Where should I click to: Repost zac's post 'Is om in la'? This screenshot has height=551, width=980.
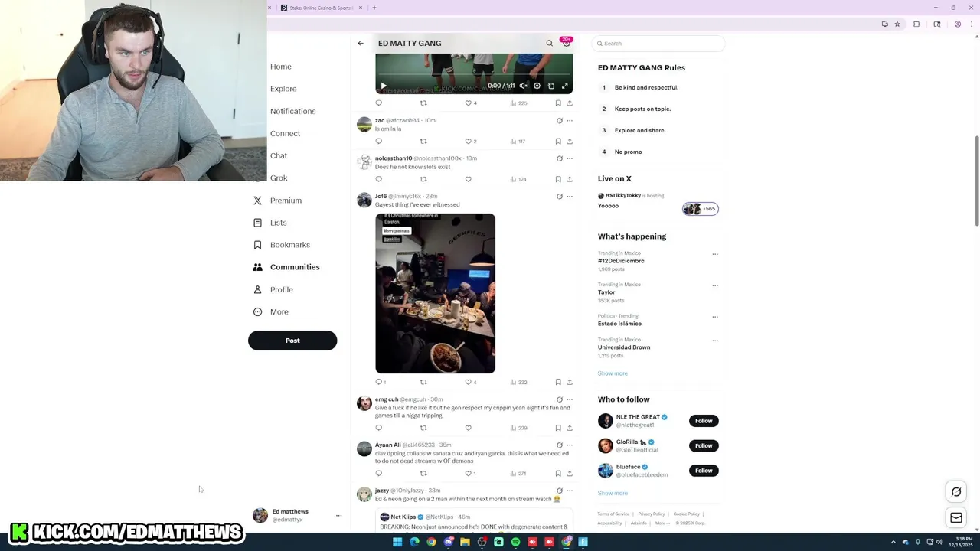(x=423, y=141)
